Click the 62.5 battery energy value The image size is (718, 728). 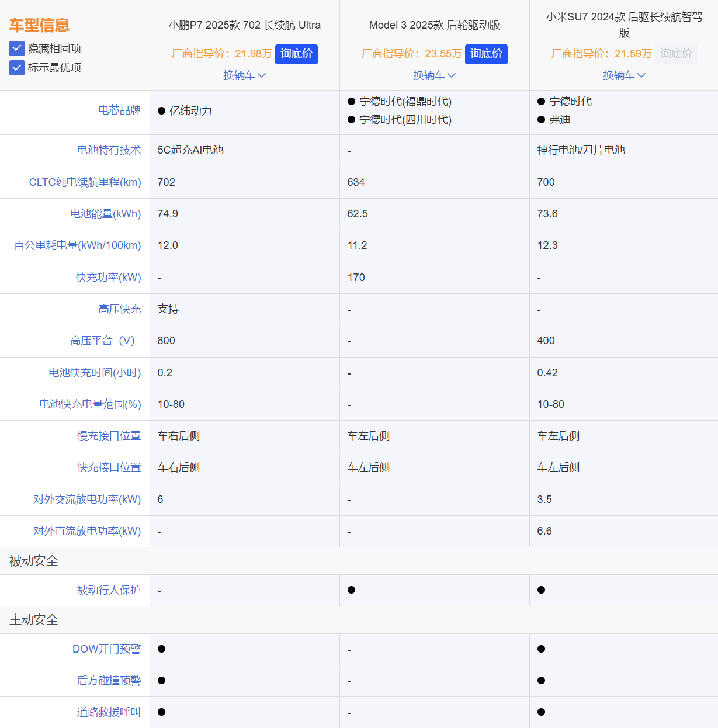click(358, 214)
